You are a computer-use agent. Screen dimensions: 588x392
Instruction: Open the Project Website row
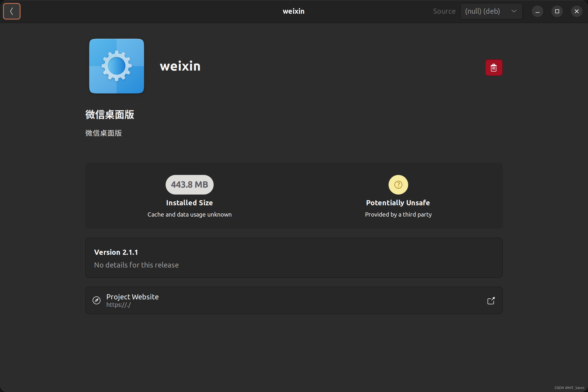pyautogui.click(x=294, y=300)
